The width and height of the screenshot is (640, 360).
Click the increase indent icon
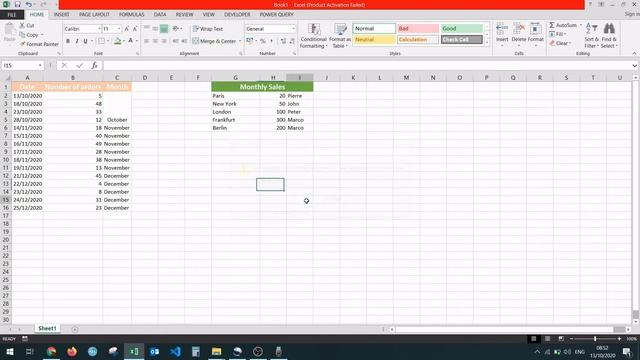tap(184, 41)
